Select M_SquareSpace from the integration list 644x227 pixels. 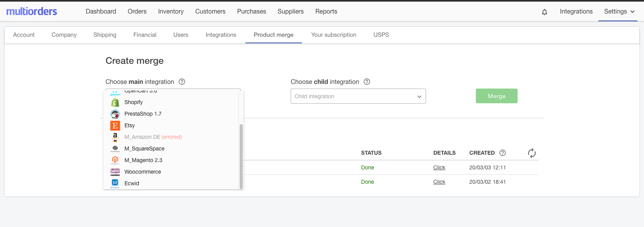coord(144,148)
